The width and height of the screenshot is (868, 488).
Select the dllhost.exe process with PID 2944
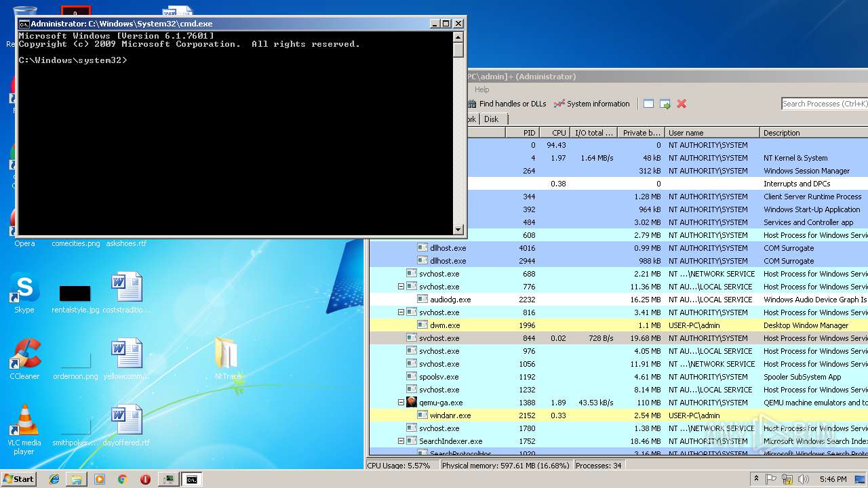(x=618, y=261)
